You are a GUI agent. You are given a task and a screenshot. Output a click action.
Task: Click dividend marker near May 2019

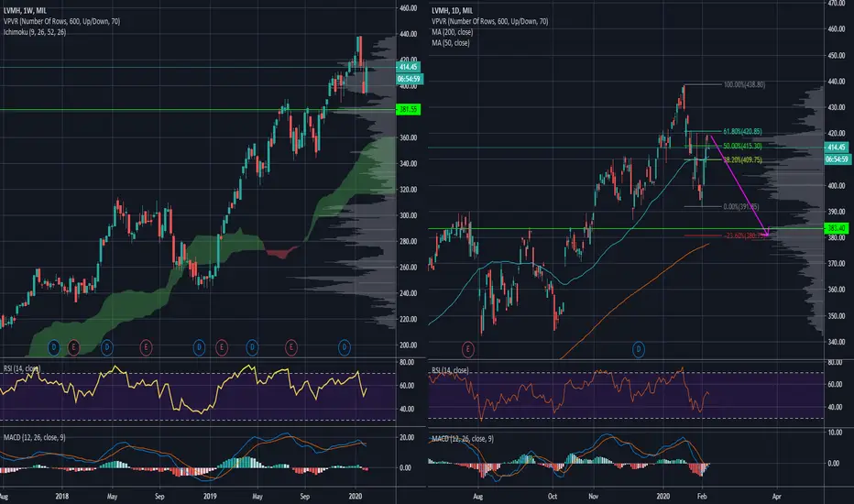click(252, 347)
